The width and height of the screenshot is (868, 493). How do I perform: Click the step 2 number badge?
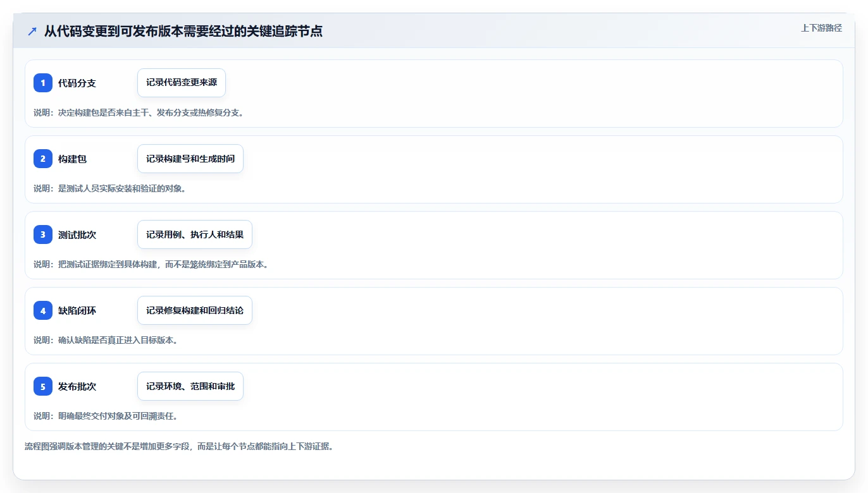(43, 159)
